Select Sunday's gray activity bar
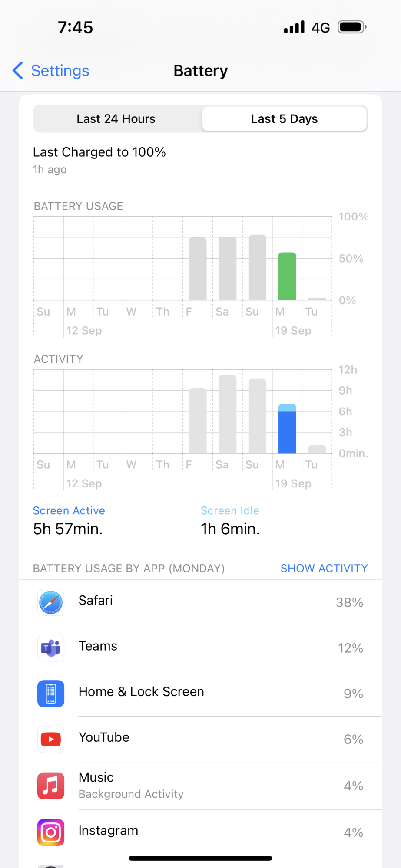Viewport: 401px width, 868px height. pyautogui.click(x=257, y=416)
